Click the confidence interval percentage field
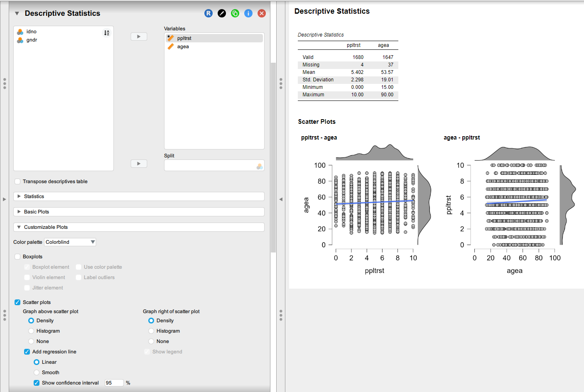Image resolution: width=584 pixels, height=392 pixels. click(x=114, y=383)
